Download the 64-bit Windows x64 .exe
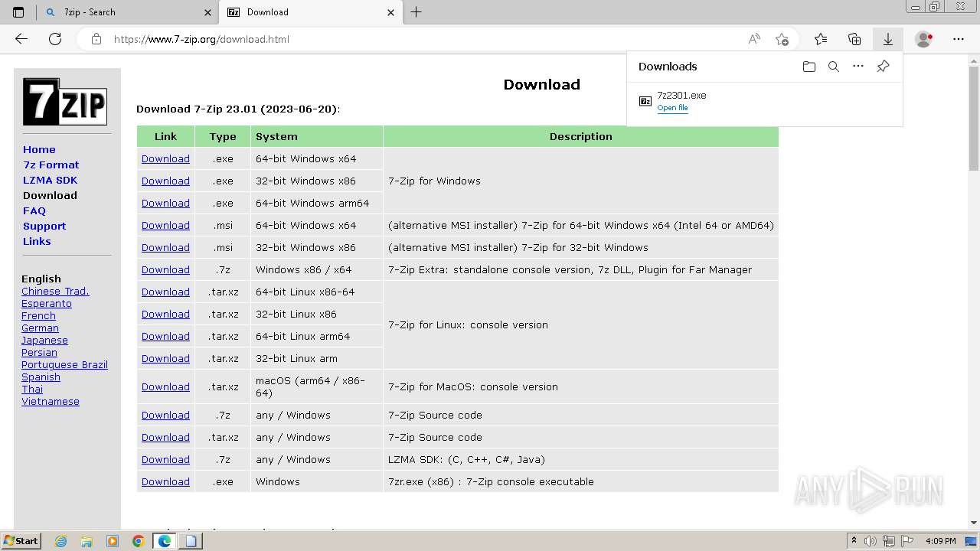The width and height of the screenshot is (980, 551). 165,158
